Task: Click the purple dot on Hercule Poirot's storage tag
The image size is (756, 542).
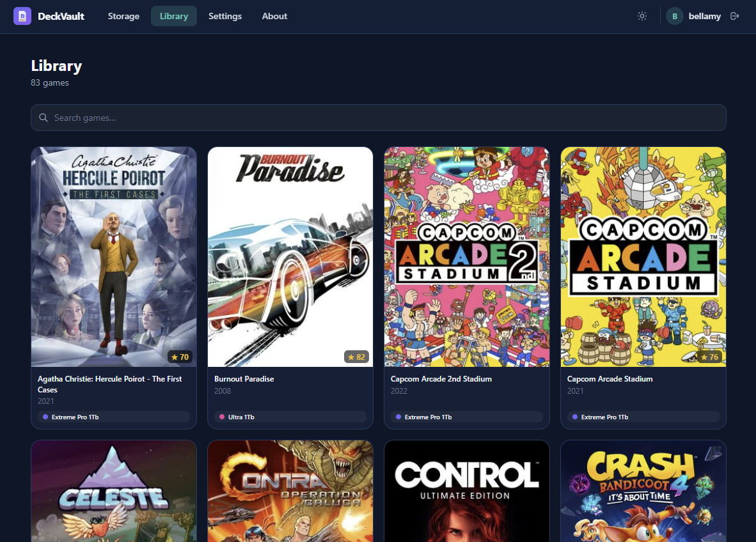Action: pyautogui.click(x=45, y=417)
